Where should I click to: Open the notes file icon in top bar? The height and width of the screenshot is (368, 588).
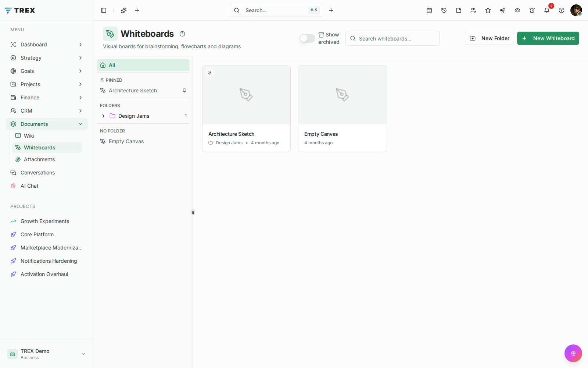pos(459,10)
